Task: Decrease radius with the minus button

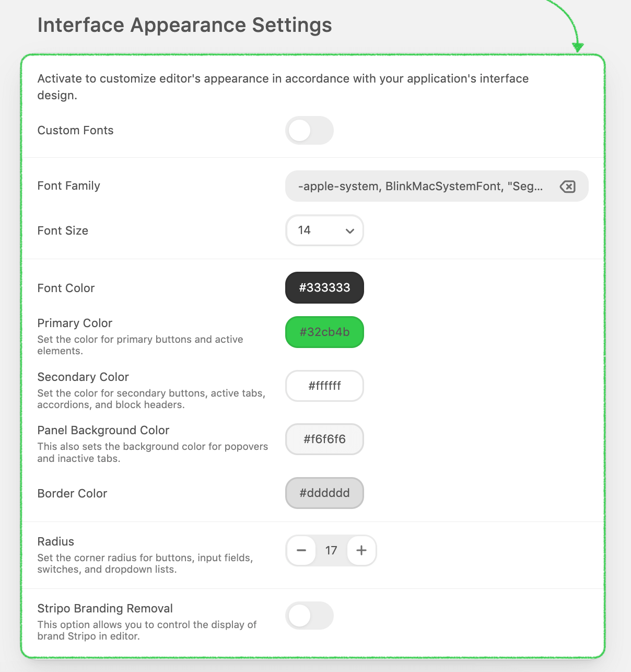Action: (301, 550)
